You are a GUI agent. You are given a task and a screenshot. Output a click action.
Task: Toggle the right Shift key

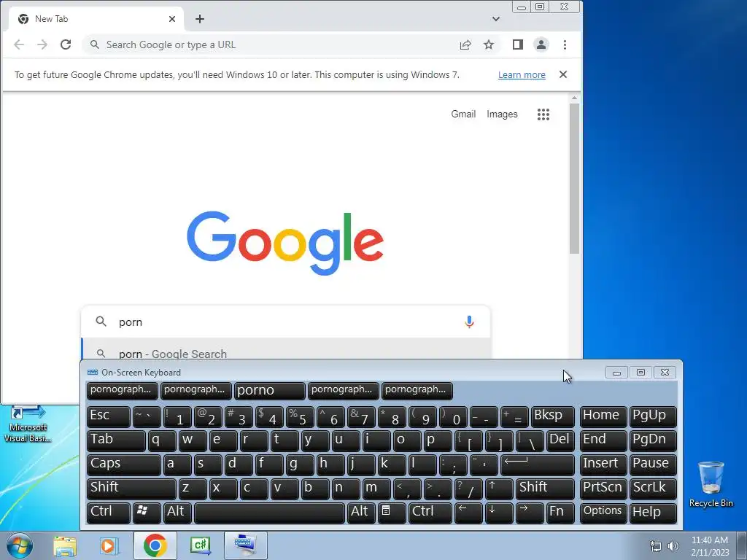tap(546, 488)
